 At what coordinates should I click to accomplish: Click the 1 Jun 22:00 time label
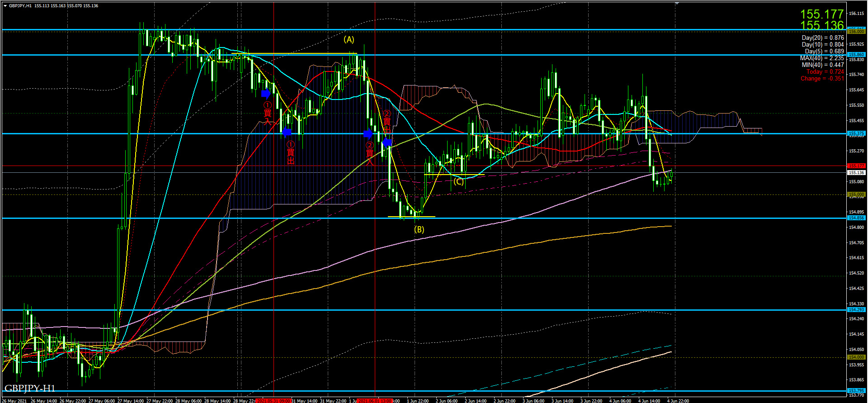click(418, 401)
